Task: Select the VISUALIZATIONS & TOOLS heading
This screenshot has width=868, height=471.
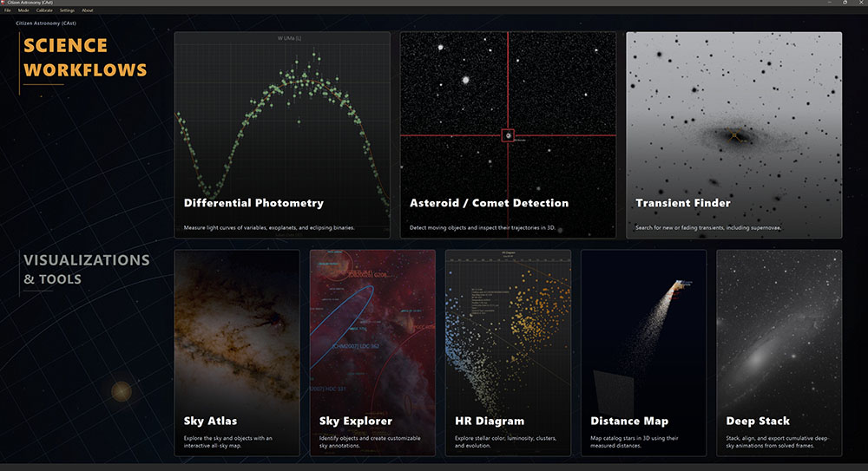Action: 86,270
